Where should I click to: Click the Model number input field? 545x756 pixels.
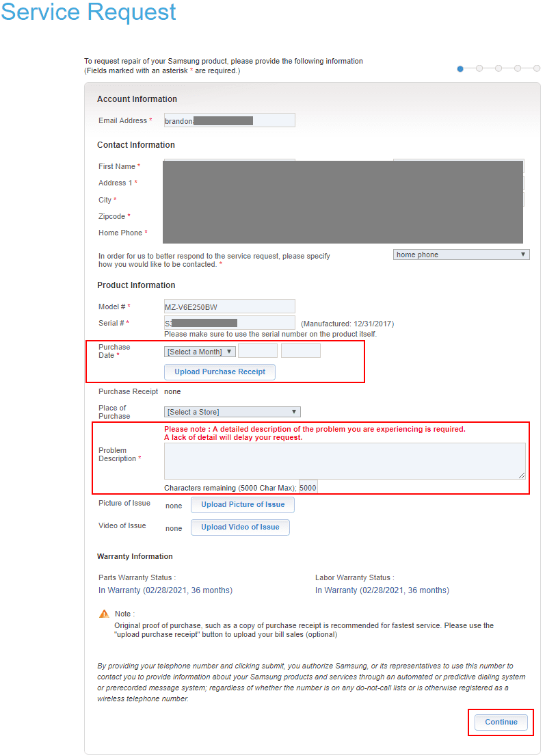229,307
